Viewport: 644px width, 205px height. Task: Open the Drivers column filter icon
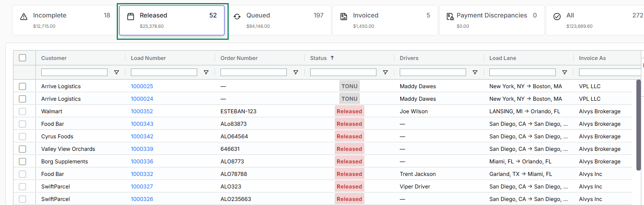[x=475, y=72]
